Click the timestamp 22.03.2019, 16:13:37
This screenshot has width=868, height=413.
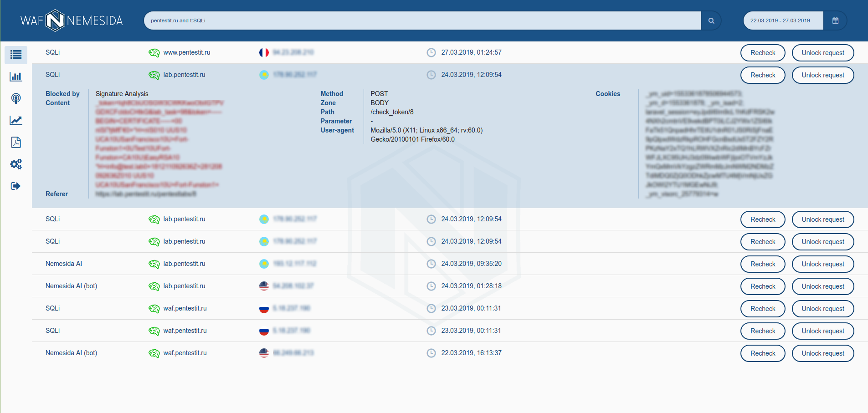coord(471,353)
